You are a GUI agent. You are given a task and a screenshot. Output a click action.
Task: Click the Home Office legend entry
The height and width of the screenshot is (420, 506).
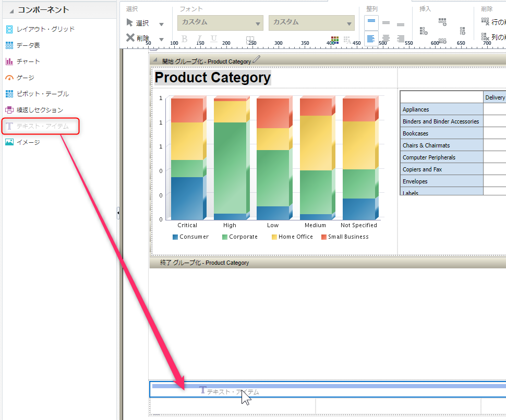[x=292, y=237]
